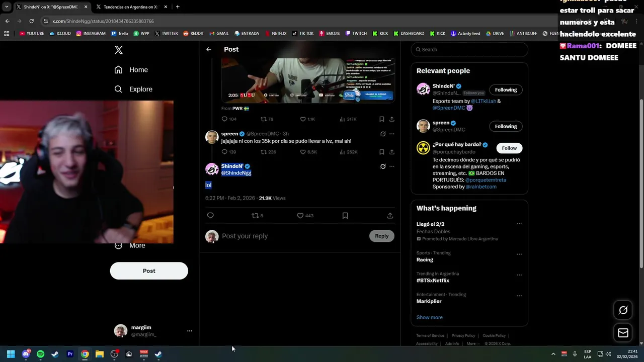
Task: Open Discord from the taskbar
Action: click(26, 354)
